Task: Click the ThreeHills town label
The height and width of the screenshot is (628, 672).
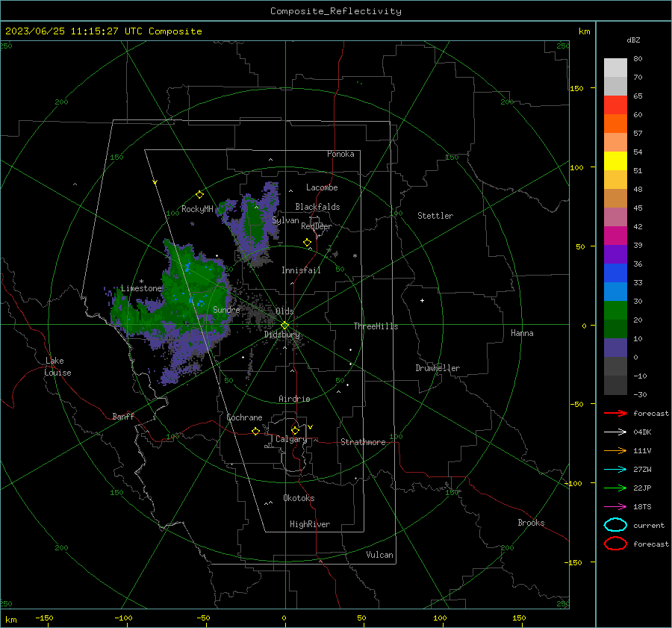Action: click(376, 326)
